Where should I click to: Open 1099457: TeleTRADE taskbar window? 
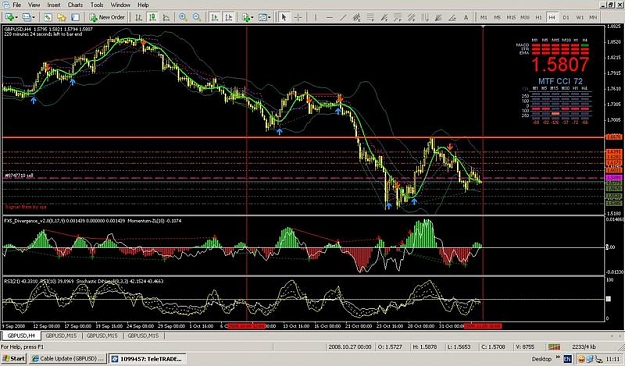point(147,358)
